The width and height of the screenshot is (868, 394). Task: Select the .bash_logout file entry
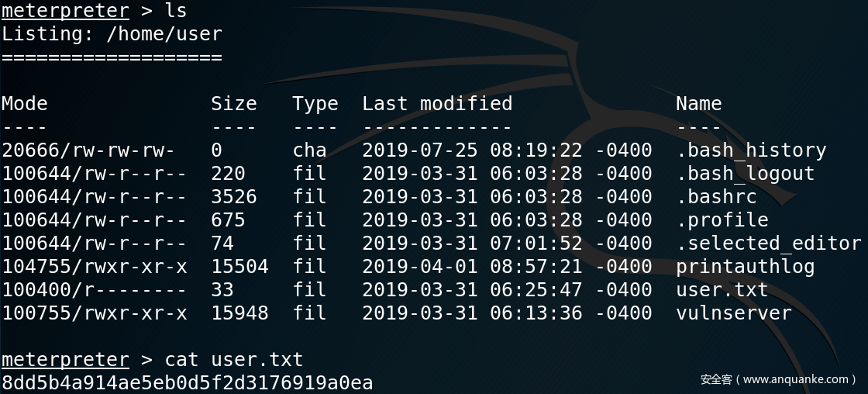(x=745, y=174)
